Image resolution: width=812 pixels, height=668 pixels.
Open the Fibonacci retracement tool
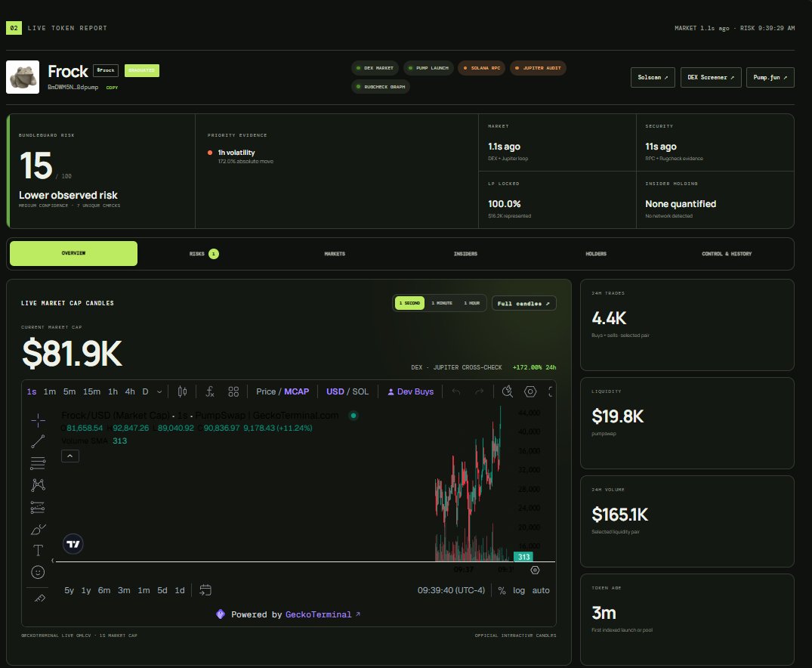(x=38, y=462)
